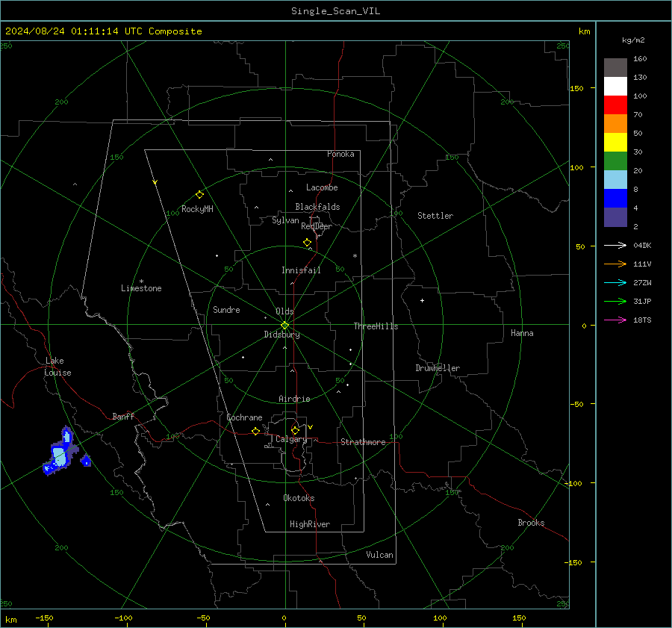Click the RedDeer city label

[317, 226]
